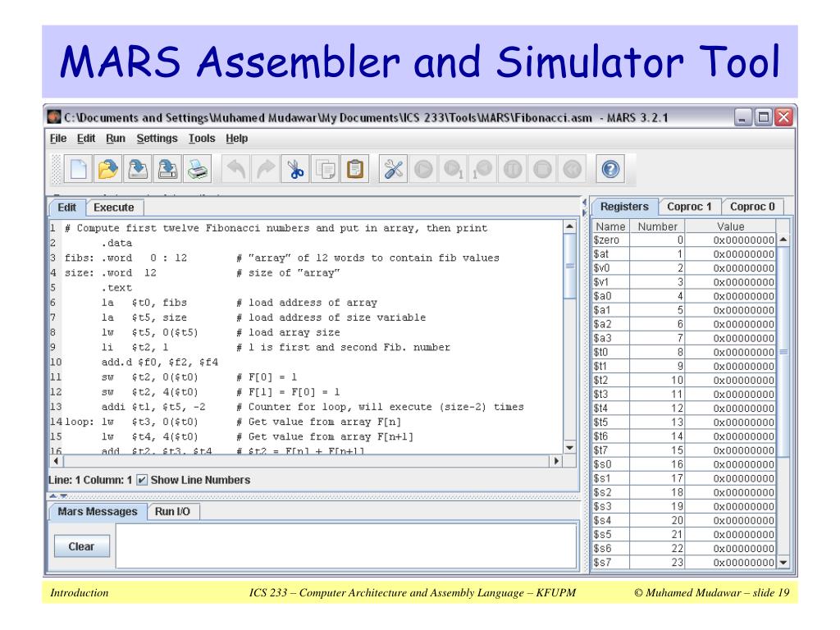Click the $t5 register value cell
Viewport: 840px width, 630px height.
coord(730,422)
